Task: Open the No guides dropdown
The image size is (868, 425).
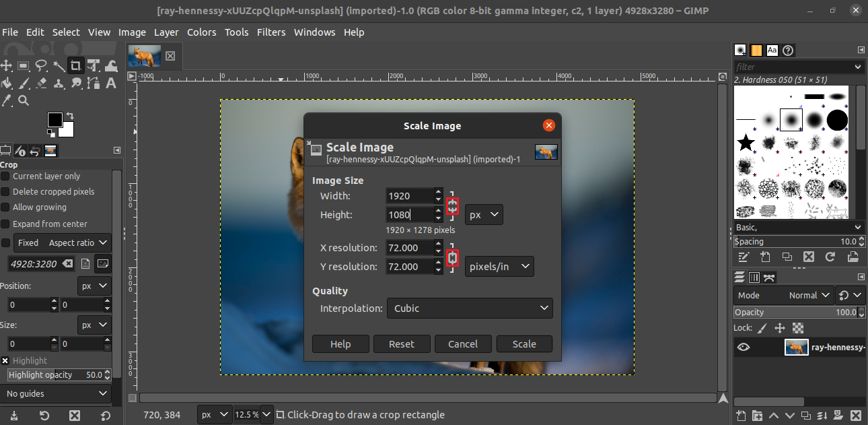Action: coord(56,393)
